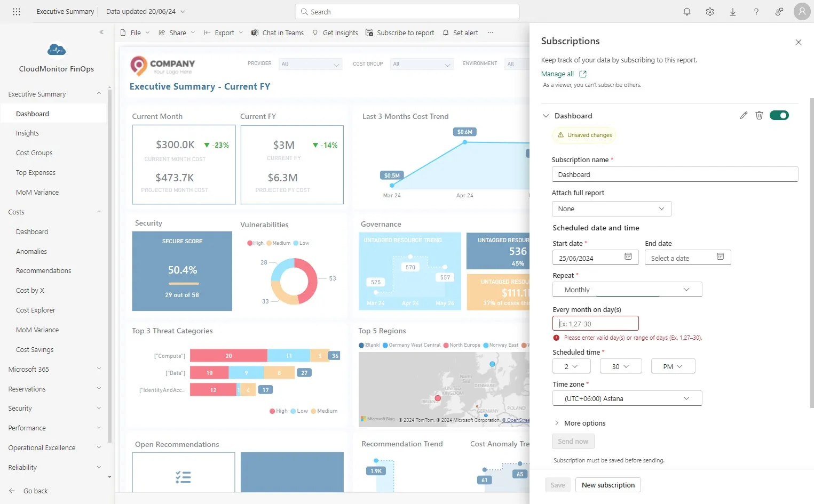This screenshot has height=504, width=814.
Task: Open the Time zone dropdown
Action: 627,398
